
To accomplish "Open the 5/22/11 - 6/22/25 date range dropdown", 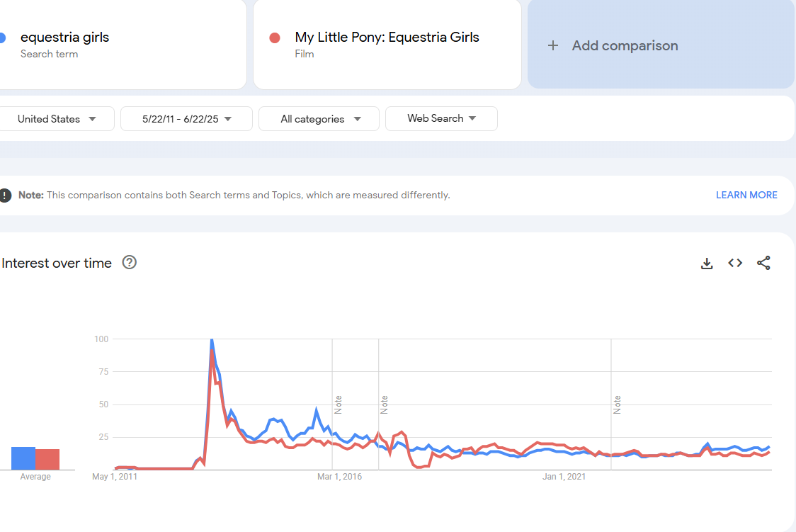I will pyautogui.click(x=186, y=119).
